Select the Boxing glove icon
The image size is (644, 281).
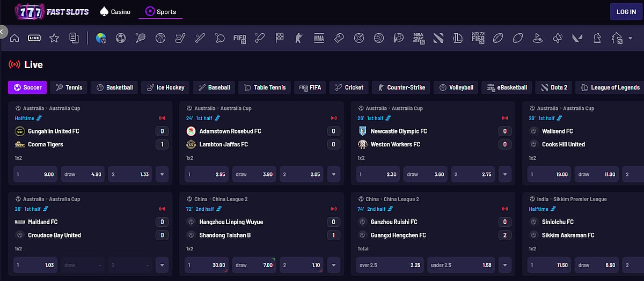point(339,38)
